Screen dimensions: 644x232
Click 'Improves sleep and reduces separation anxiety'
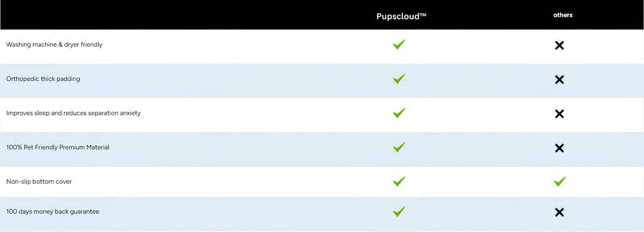(x=74, y=113)
